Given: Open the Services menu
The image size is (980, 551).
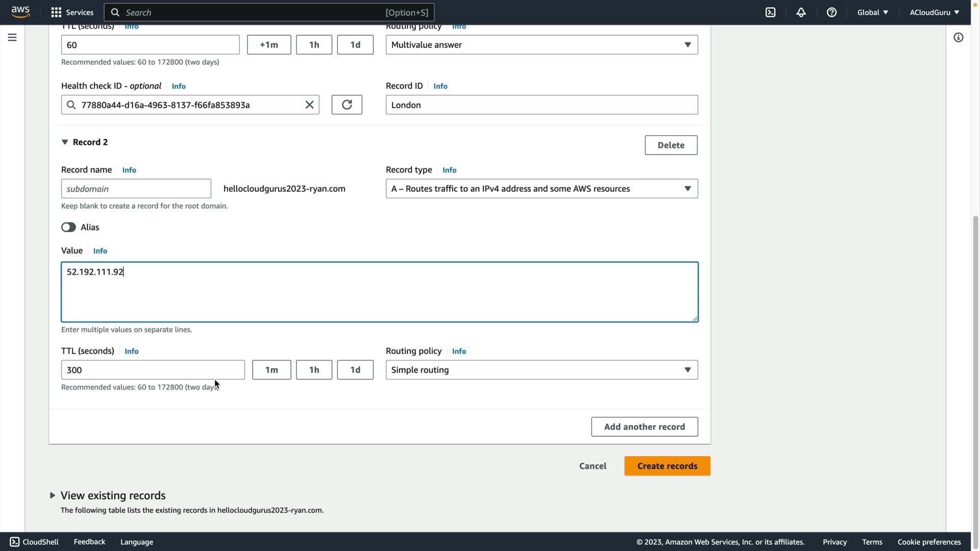Looking at the screenshot, I should (72, 12).
